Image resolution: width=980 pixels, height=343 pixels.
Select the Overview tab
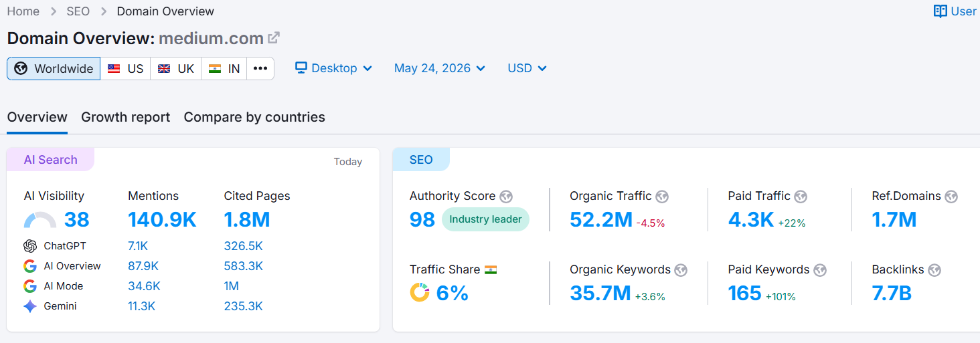(x=37, y=117)
